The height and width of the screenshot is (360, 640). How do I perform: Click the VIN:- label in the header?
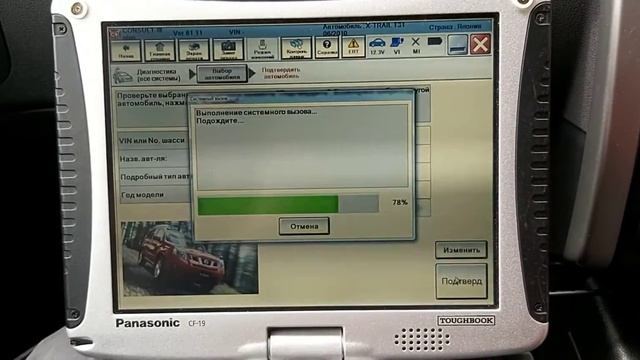237,32
